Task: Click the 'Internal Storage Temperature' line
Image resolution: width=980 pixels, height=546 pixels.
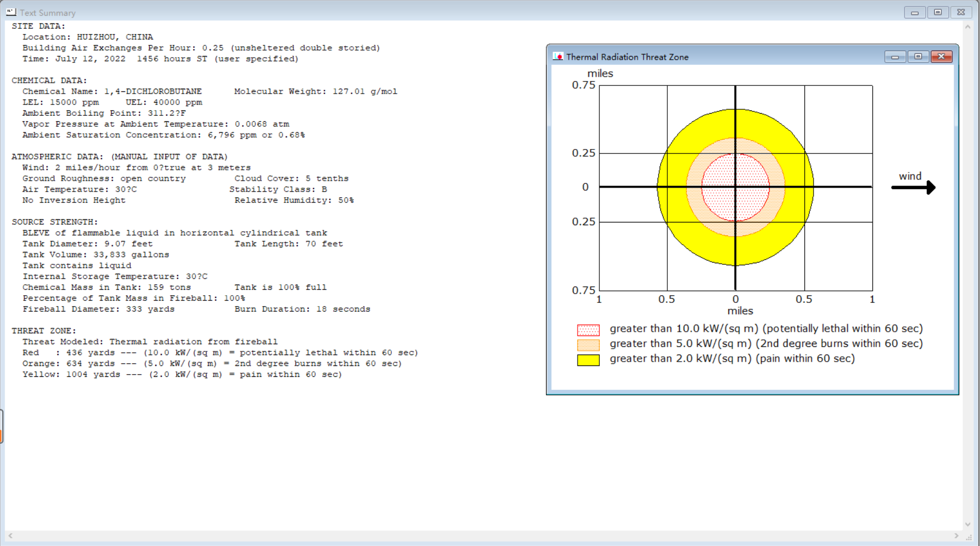Action: [115, 276]
